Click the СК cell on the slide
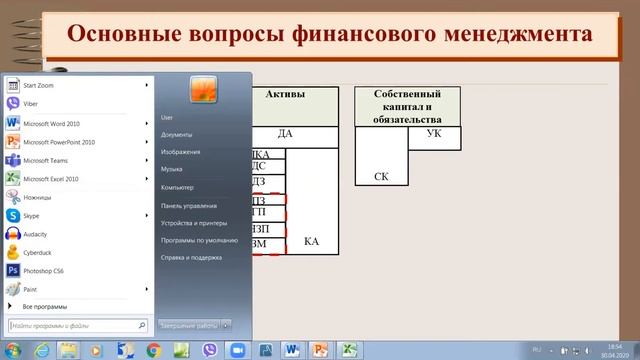The width and height of the screenshot is (640, 360). point(381,156)
